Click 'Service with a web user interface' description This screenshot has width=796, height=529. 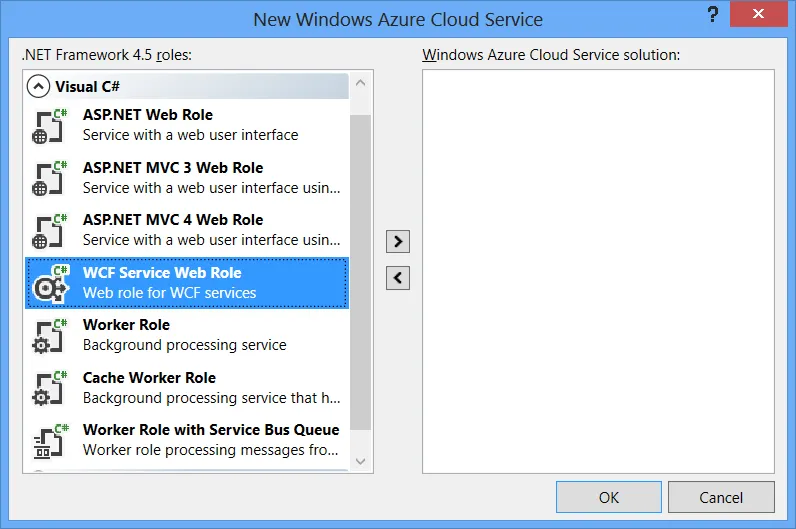pyautogui.click(x=190, y=135)
